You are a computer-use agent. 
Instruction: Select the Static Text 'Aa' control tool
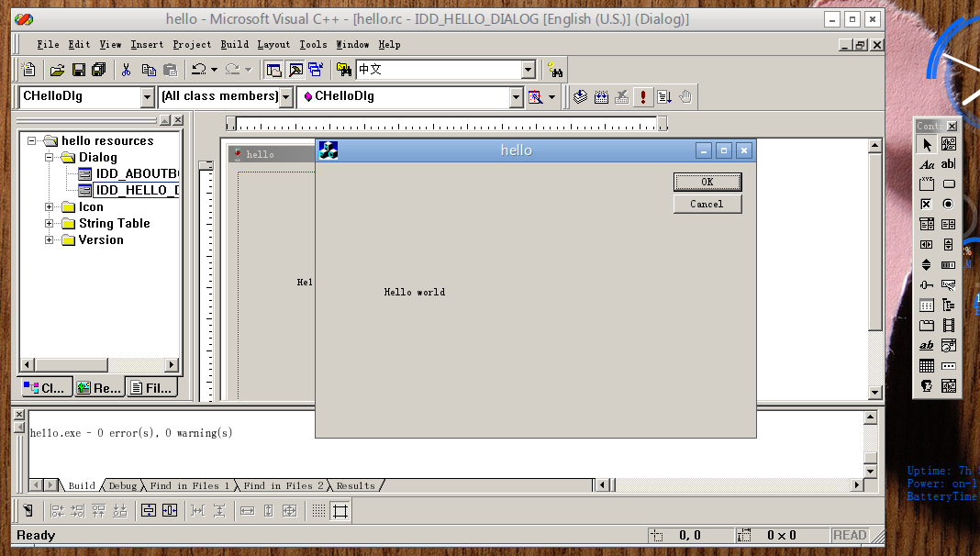(927, 164)
